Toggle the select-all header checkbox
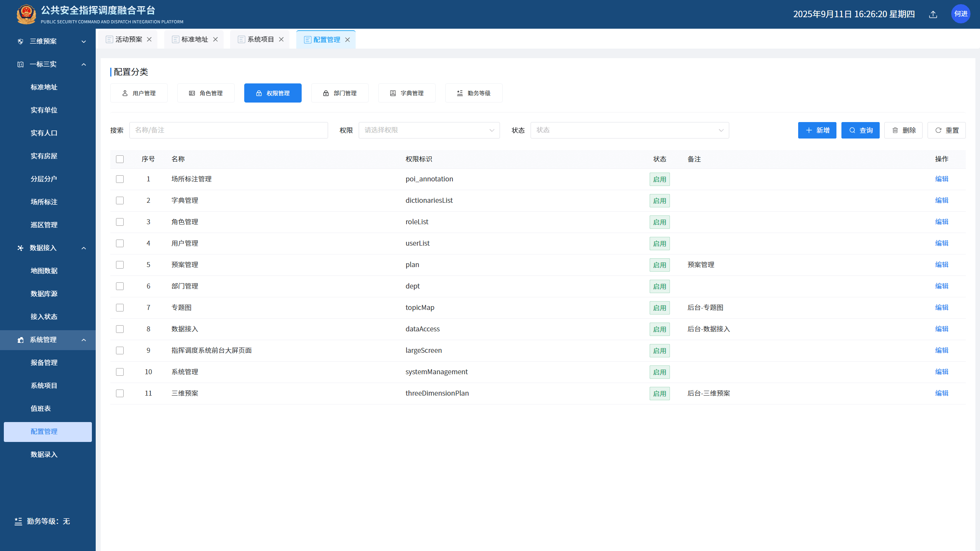 120,159
